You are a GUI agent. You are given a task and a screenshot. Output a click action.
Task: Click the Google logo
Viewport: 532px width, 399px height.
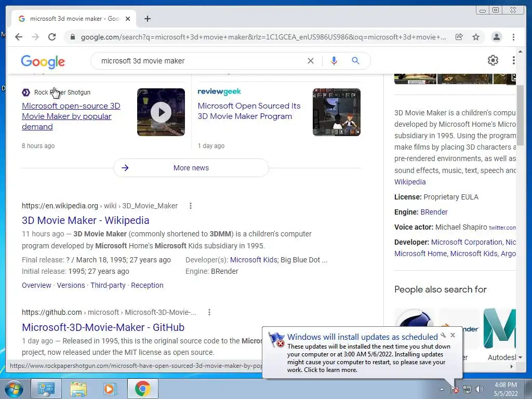click(43, 61)
